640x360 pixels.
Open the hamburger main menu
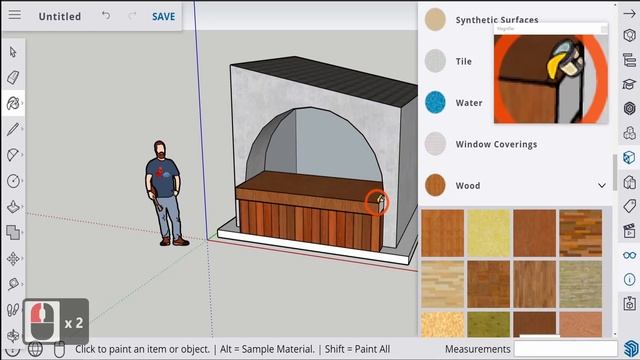click(x=15, y=15)
